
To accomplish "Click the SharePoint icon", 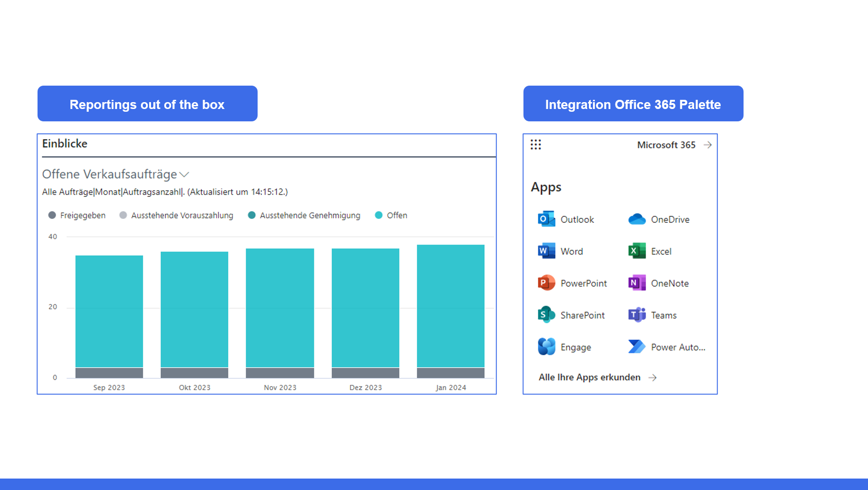I will coord(546,315).
